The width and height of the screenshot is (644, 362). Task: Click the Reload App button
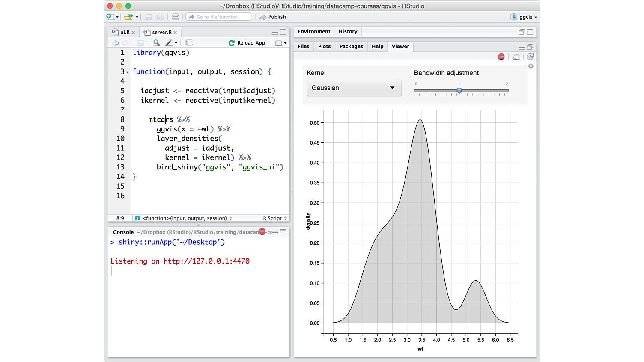(247, 43)
